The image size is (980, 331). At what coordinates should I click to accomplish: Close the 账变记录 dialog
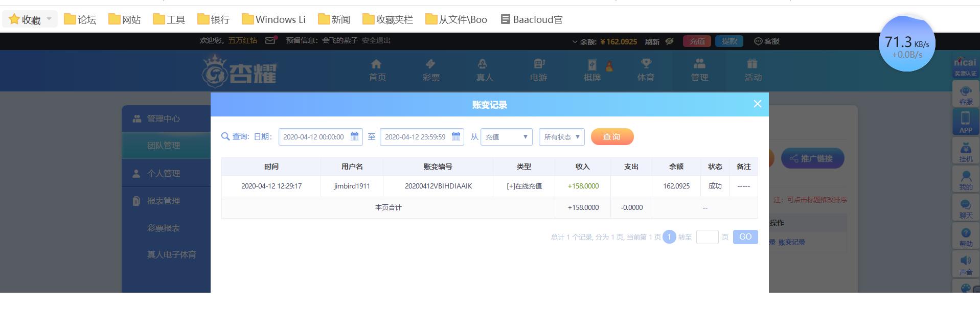tap(757, 104)
